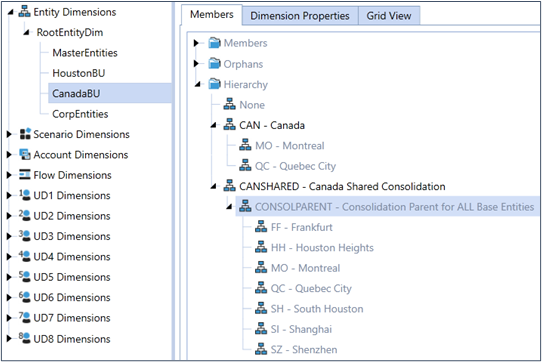Screen dimensions: 542x362
Task: Collapse the CAN - Canada node
Action: click(x=214, y=125)
